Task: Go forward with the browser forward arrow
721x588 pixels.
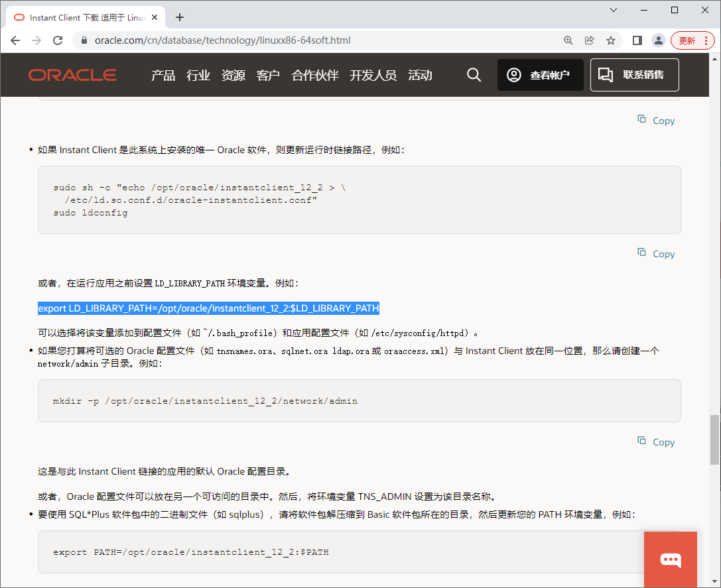Action: click(x=36, y=40)
